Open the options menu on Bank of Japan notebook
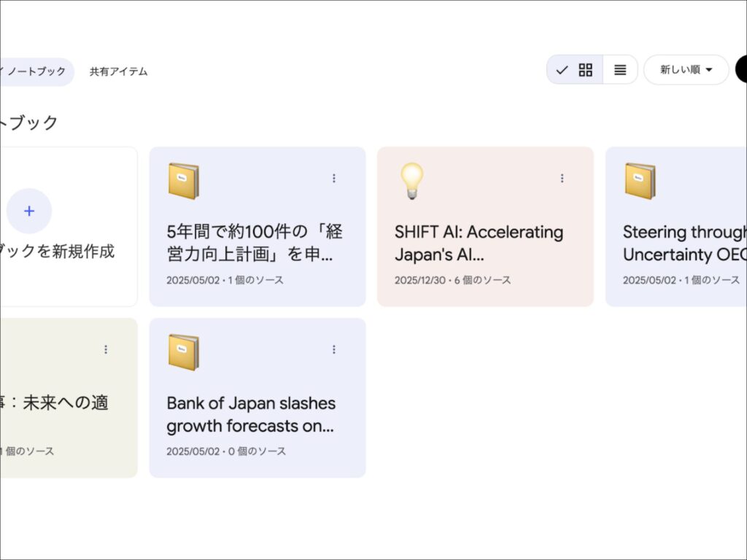This screenshot has width=747, height=560. (333, 349)
